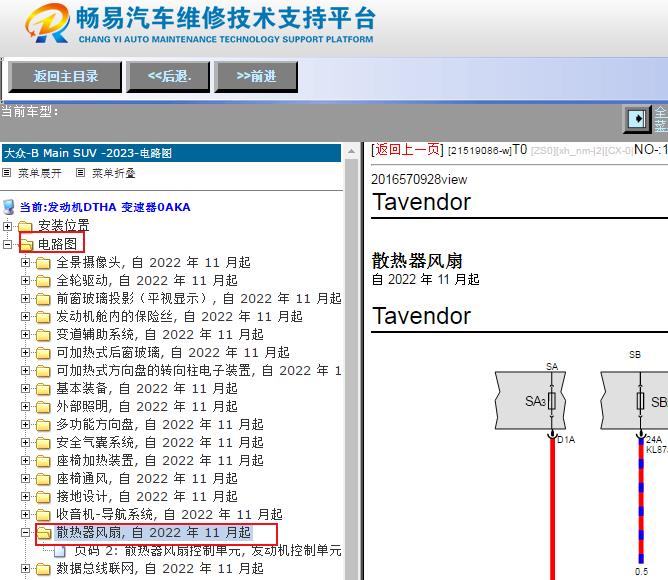Select 座椅通风 tree entry

147,478
